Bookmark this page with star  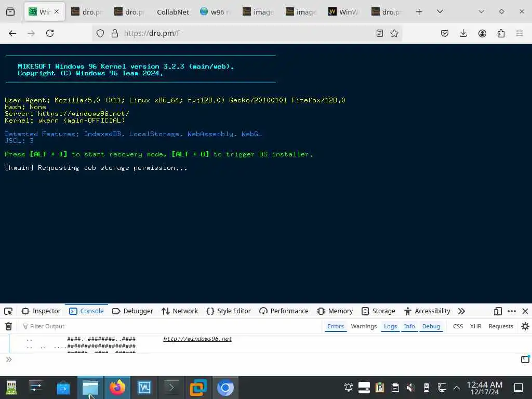coord(394,33)
